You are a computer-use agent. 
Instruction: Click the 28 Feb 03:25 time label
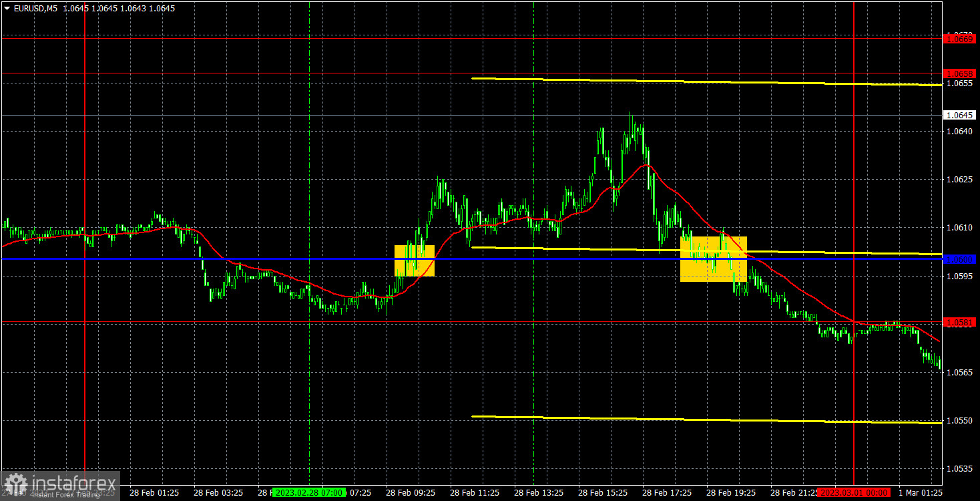(x=218, y=492)
